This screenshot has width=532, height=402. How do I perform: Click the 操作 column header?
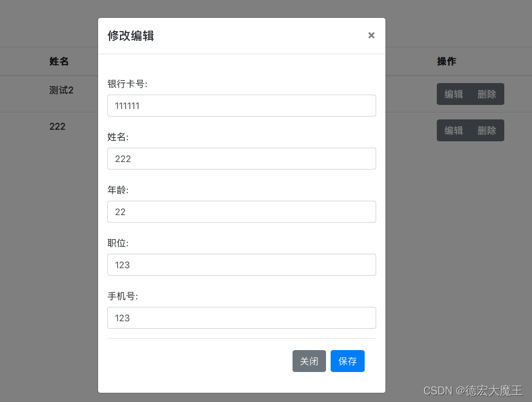[x=447, y=61]
